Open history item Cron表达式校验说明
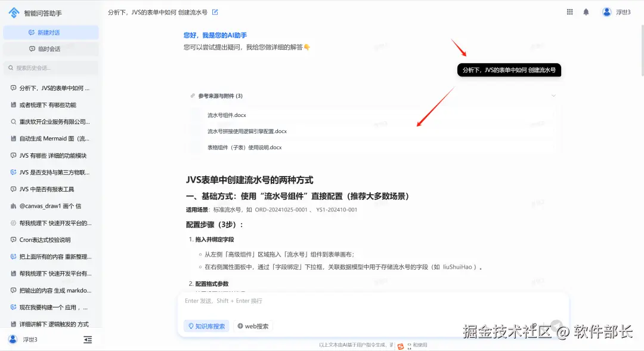 [x=45, y=239]
